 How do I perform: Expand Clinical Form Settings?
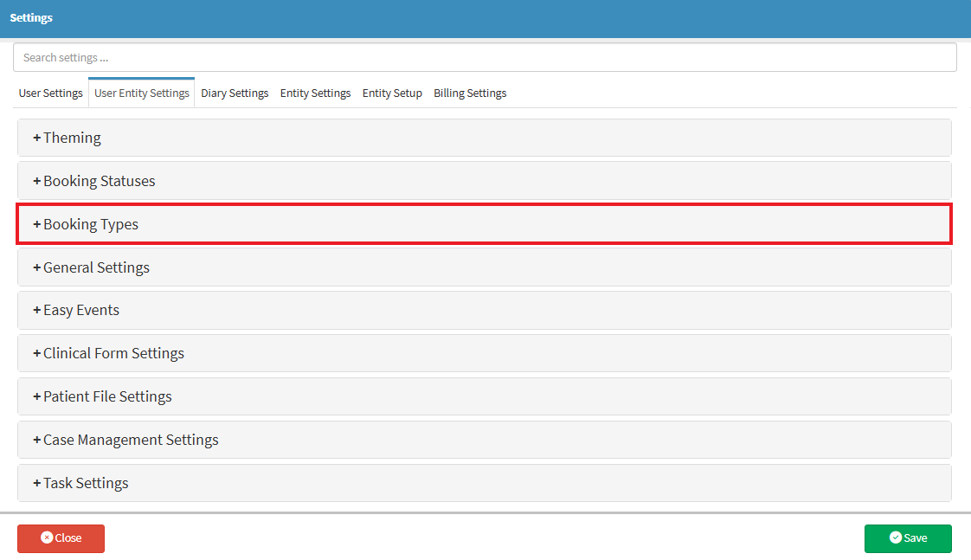tap(485, 353)
